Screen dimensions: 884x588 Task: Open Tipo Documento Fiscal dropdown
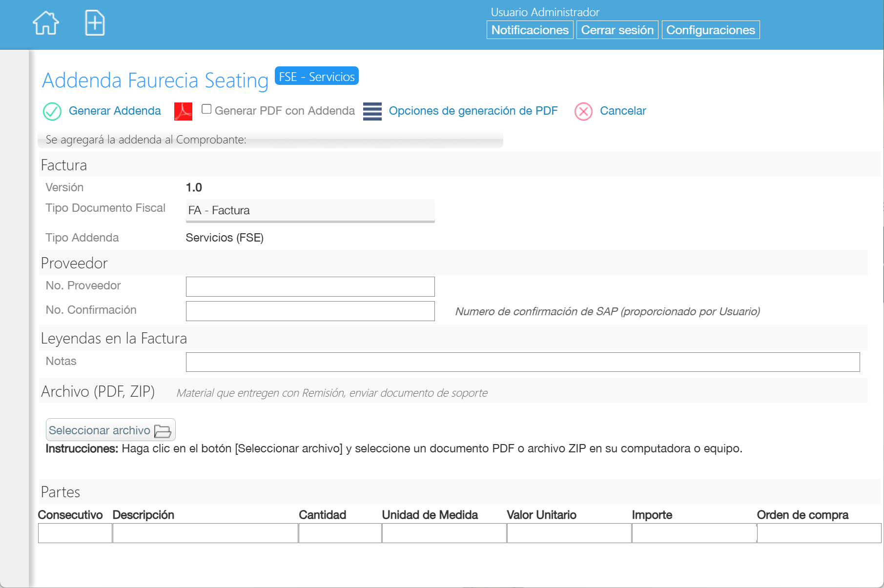pos(310,210)
